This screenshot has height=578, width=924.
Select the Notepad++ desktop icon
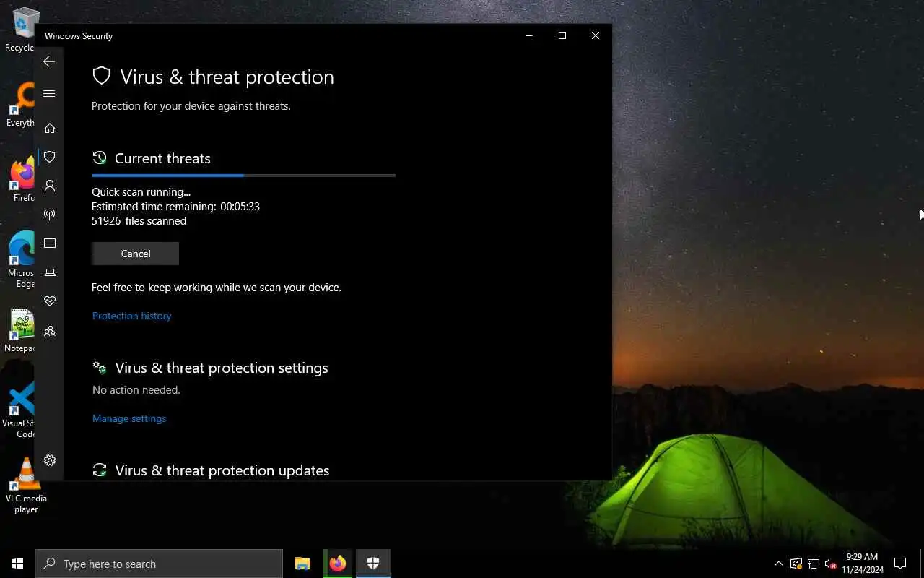(21, 331)
